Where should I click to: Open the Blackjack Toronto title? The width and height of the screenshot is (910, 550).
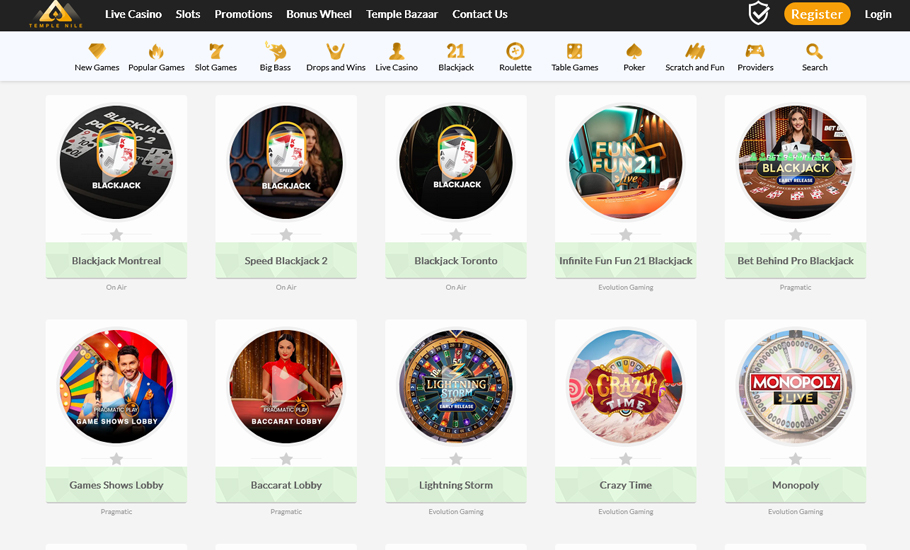tap(456, 260)
